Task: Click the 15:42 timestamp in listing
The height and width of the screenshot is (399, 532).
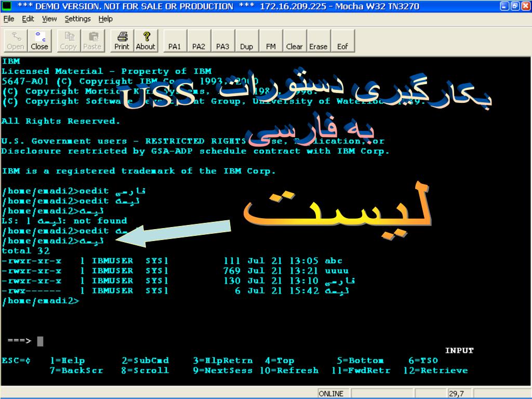Action: (x=304, y=291)
